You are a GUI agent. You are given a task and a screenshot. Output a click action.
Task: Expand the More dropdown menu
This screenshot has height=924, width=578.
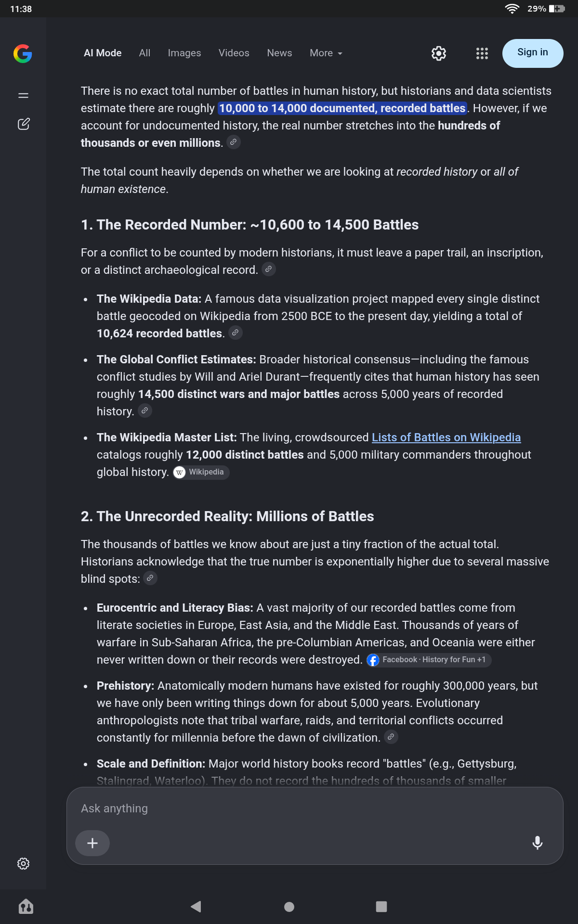pos(326,53)
